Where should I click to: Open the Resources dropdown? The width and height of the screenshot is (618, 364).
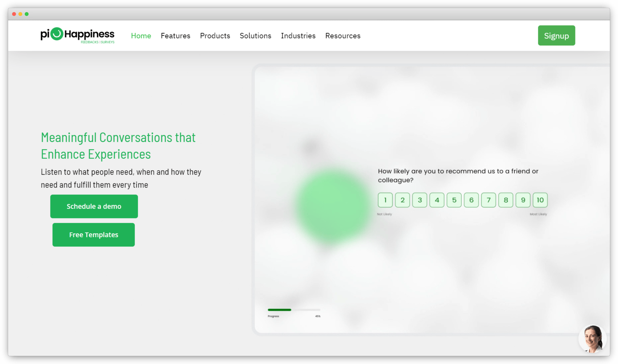(343, 36)
